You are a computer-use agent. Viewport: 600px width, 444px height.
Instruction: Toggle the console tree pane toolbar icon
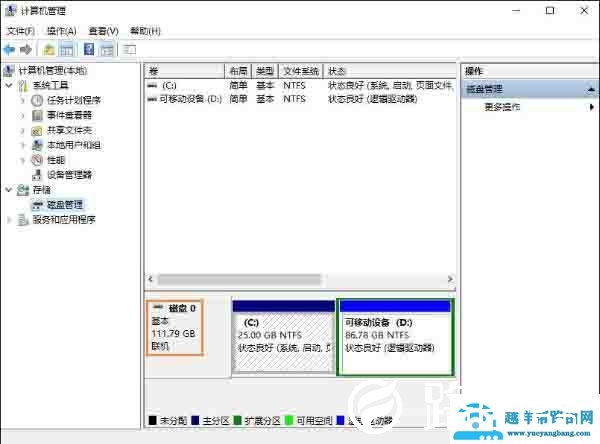pos(67,50)
